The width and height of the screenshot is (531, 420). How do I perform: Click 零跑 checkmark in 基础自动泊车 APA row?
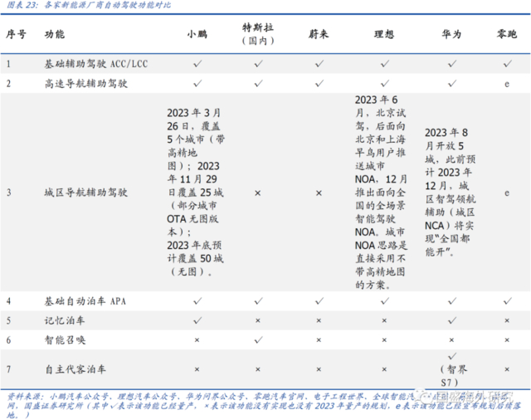(x=507, y=301)
